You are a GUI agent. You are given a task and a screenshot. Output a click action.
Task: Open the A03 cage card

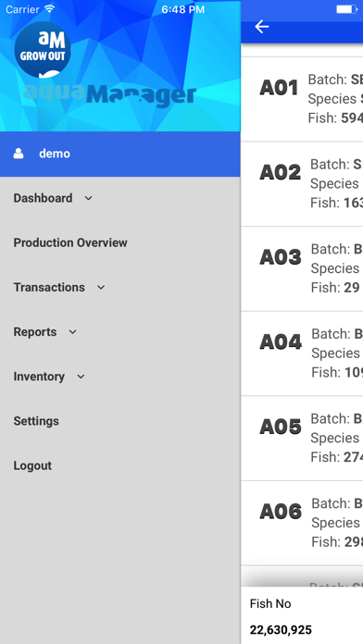coord(302,268)
